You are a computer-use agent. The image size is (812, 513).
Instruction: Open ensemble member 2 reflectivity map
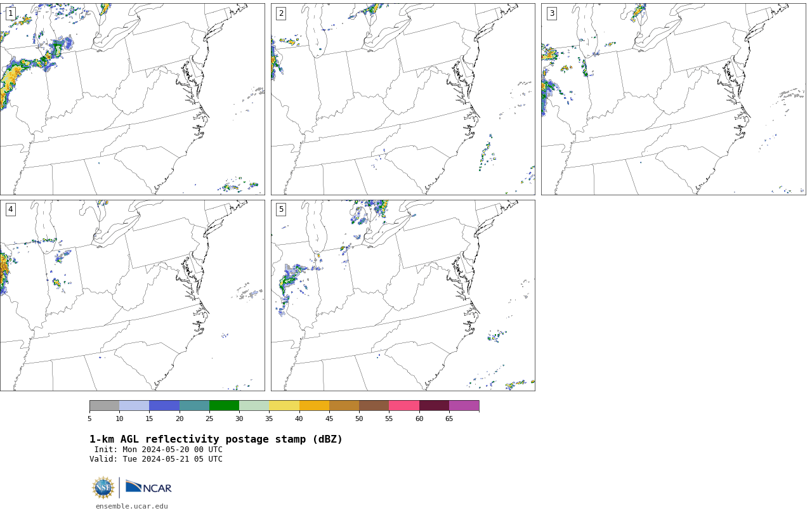(403, 99)
